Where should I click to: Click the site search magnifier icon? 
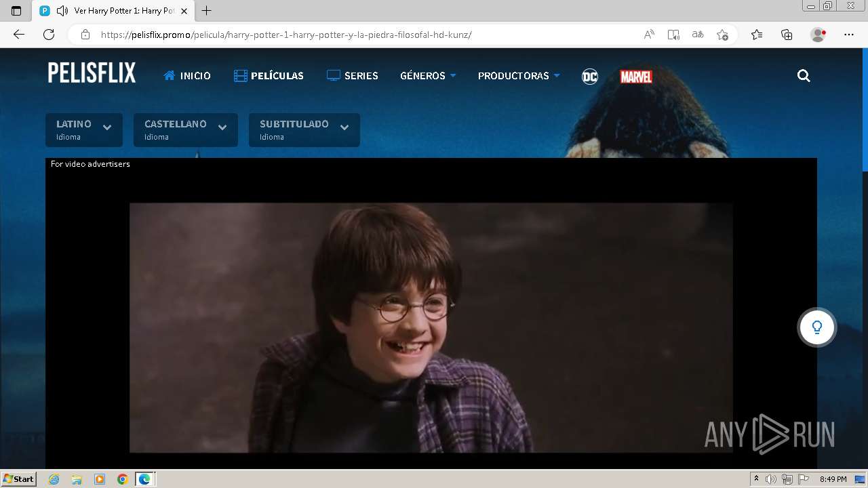pos(804,76)
